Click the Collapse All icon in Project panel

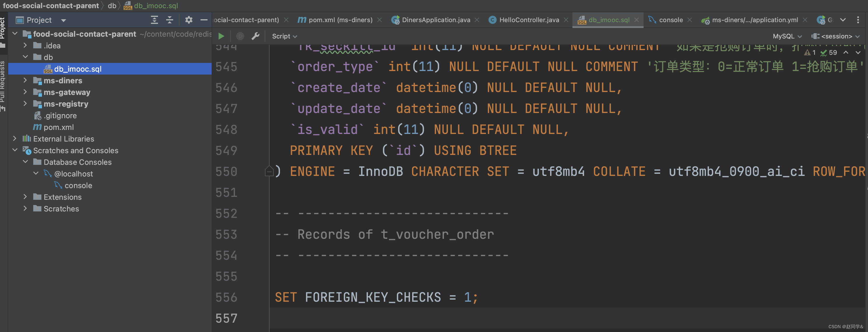(x=169, y=20)
